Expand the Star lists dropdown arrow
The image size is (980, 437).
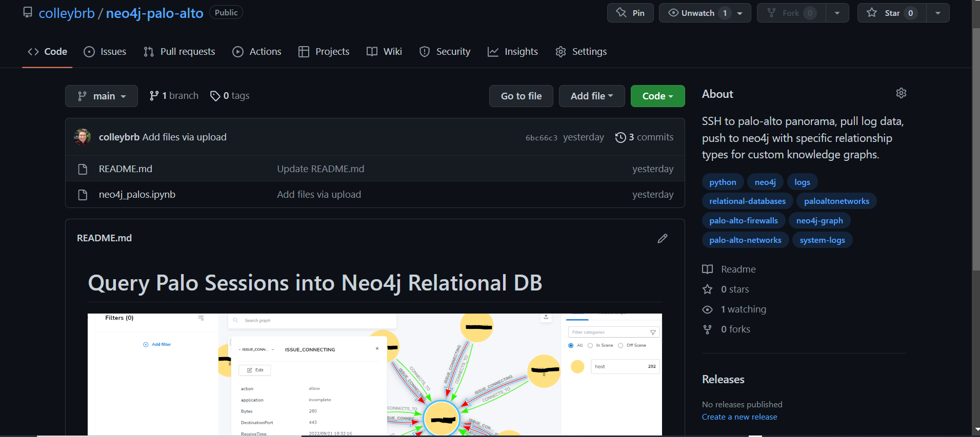coord(938,13)
